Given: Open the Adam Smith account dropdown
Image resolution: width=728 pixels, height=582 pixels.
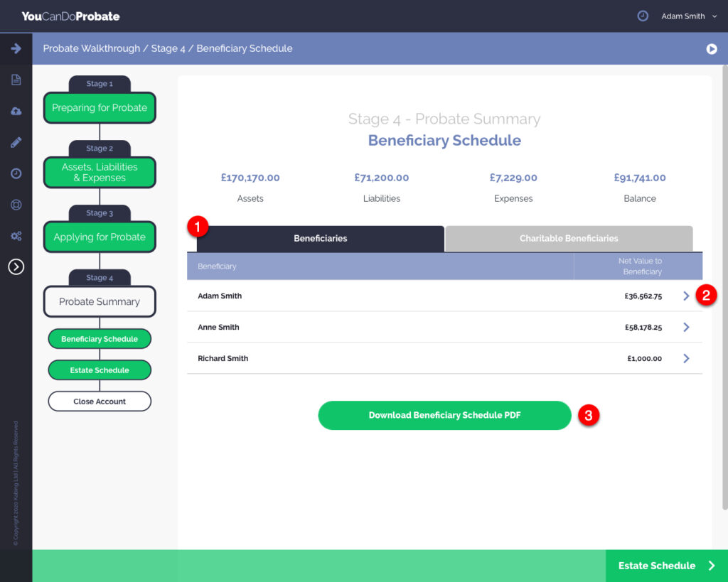Looking at the screenshot, I should [688, 16].
